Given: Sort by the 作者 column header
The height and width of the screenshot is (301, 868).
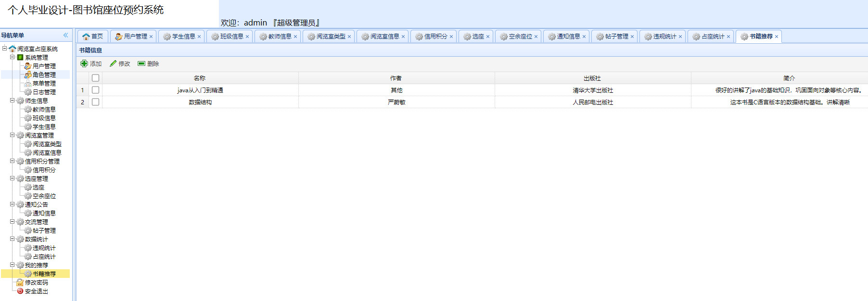Looking at the screenshot, I should tap(396, 78).
